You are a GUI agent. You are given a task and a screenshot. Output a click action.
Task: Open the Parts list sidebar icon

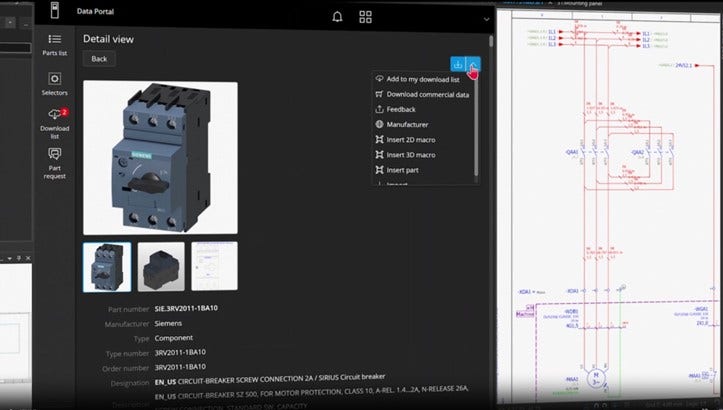[x=54, y=45]
